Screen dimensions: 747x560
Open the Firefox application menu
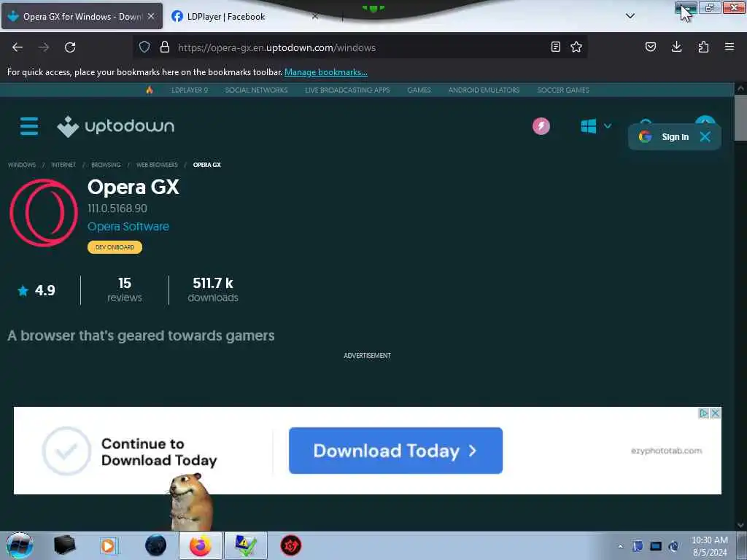click(x=729, y=47)
